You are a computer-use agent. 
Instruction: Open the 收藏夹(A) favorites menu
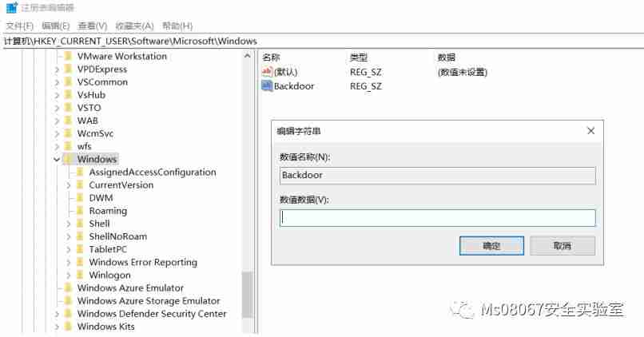tap(134, 26)
